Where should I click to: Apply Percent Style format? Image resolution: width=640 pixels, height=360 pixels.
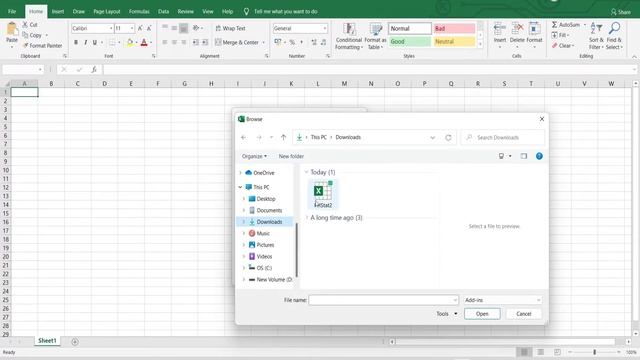tap(292, 42)
